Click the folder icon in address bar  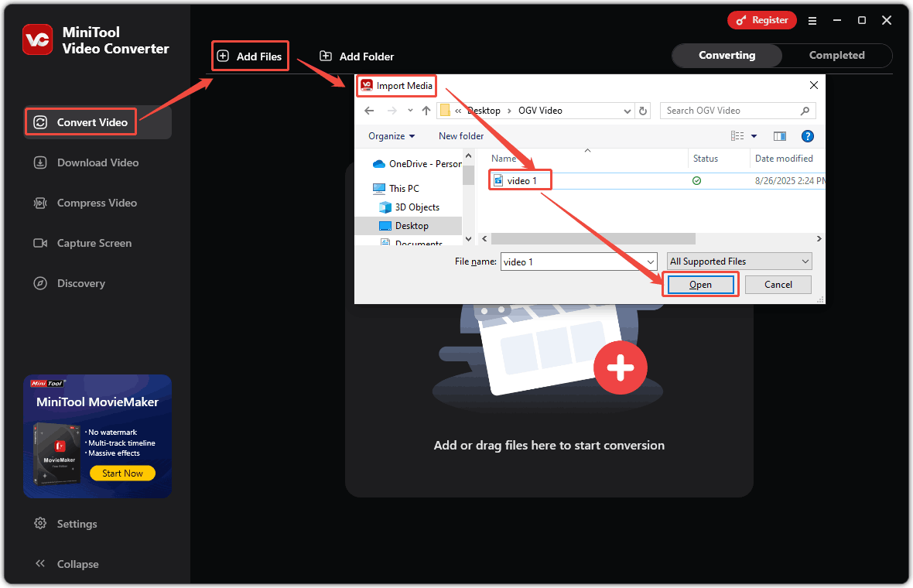coord(445,111)
